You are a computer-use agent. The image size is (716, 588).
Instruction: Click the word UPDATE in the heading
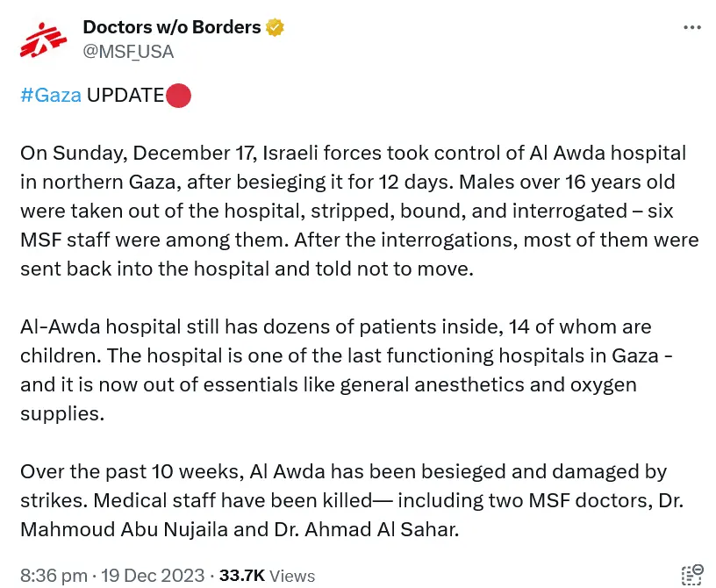coord(125,96)
